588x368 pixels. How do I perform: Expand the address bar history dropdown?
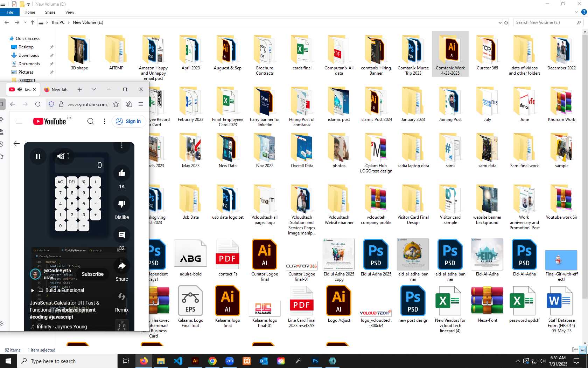coord(500,22)
